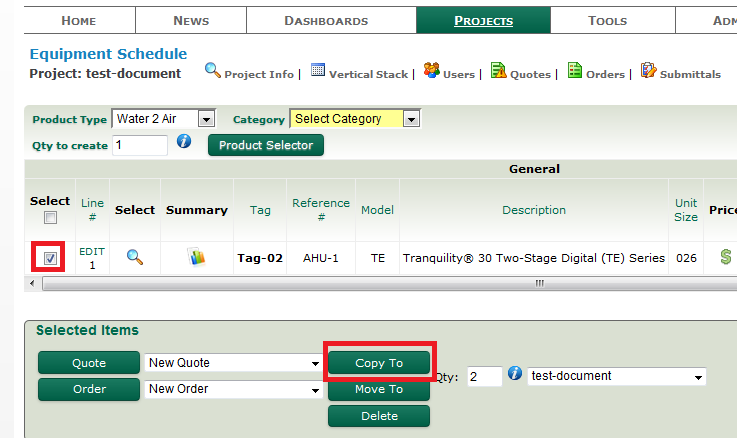737x438 pixels.
Task: Switch to the Dashboards tab
Action: pyautogui.click(x=326, y=20)
